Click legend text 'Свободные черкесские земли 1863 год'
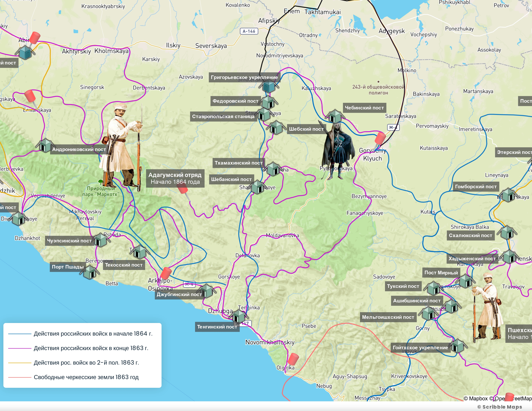The image size is (532, 411). coord(86,377)
